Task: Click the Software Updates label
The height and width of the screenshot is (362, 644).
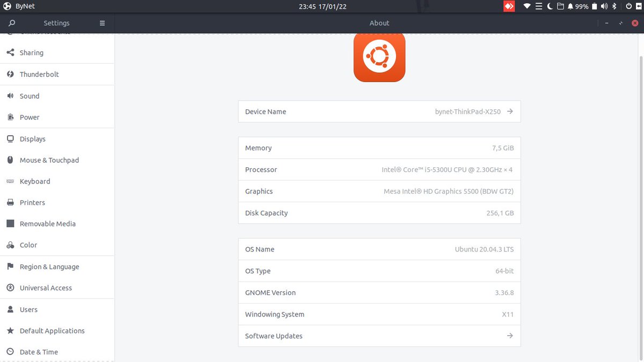Action: coord(274,336)
